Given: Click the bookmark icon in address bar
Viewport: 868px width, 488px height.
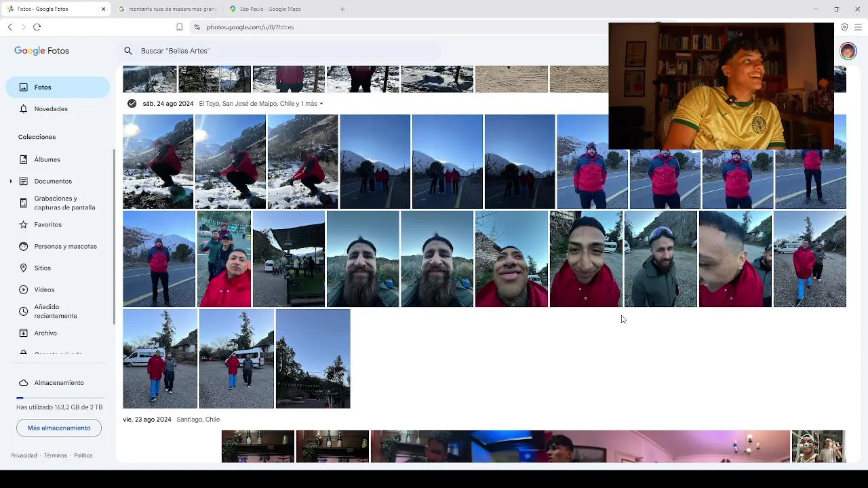Looking at the screenshot, I should click(179, 27).
